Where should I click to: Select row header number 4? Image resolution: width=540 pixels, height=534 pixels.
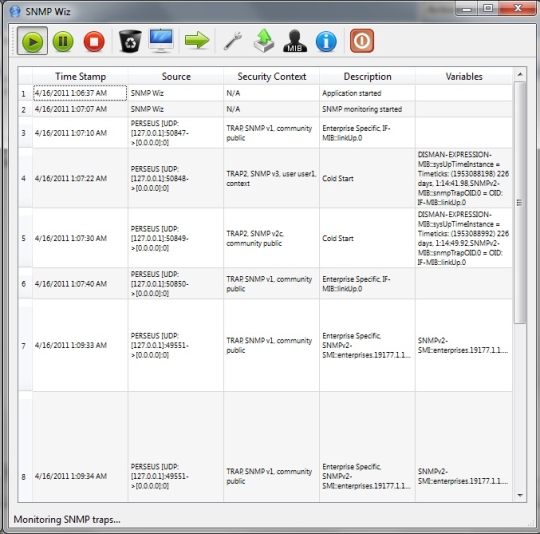click(24, 178)
